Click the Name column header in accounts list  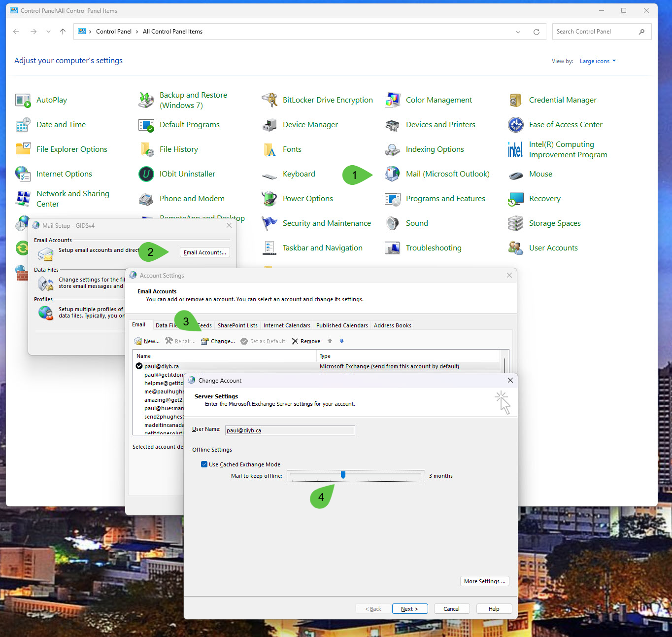[x=225, y=356]
